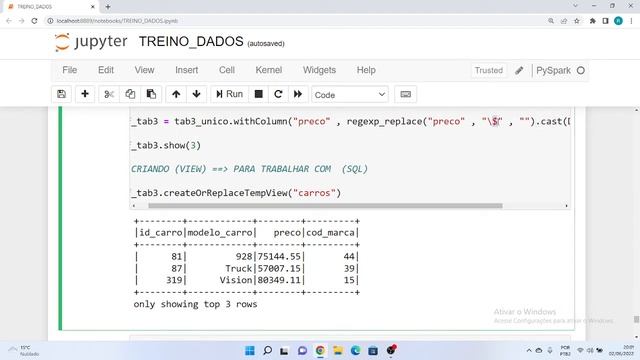Click the cell's horizontal scrollbar
640x360 pixels.
point(325,206)
